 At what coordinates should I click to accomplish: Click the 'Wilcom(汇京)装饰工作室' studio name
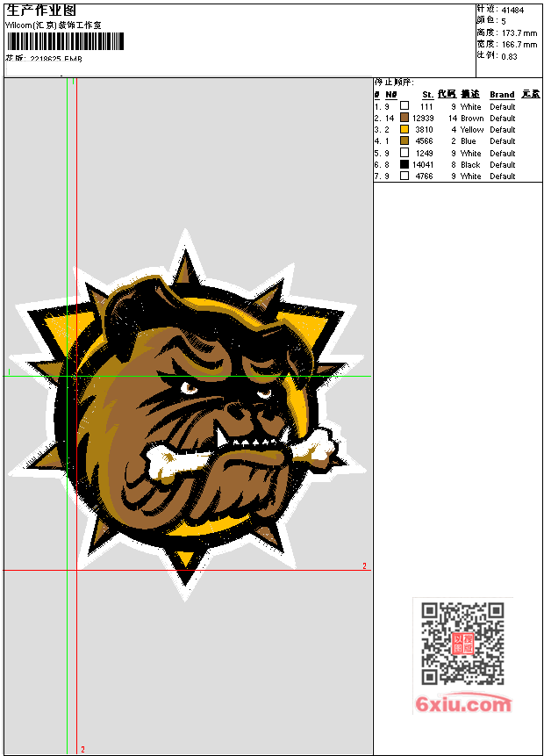coord(54,25)
